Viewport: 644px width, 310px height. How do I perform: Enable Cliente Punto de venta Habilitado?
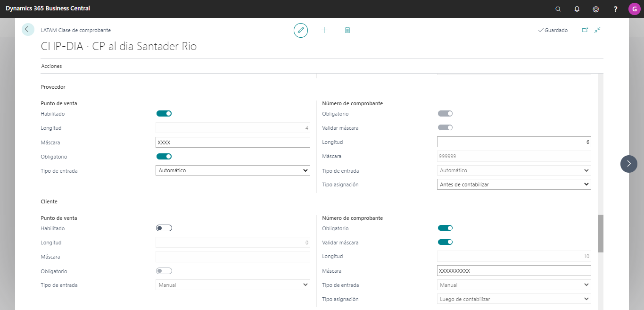[164, 228]
